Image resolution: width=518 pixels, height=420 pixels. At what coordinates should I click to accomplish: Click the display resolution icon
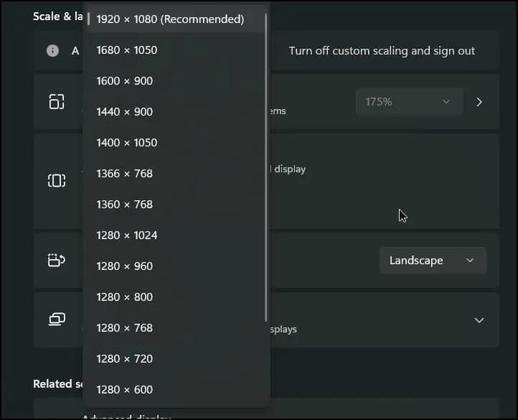(x=56, y=180)
